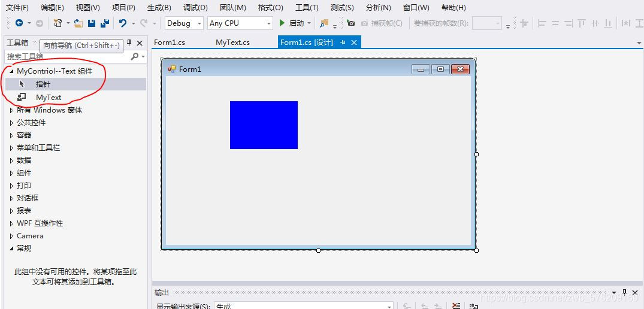Click the clear all output icon
The width and height of the screenshot is (644, 309).
(x=456, y=306)
